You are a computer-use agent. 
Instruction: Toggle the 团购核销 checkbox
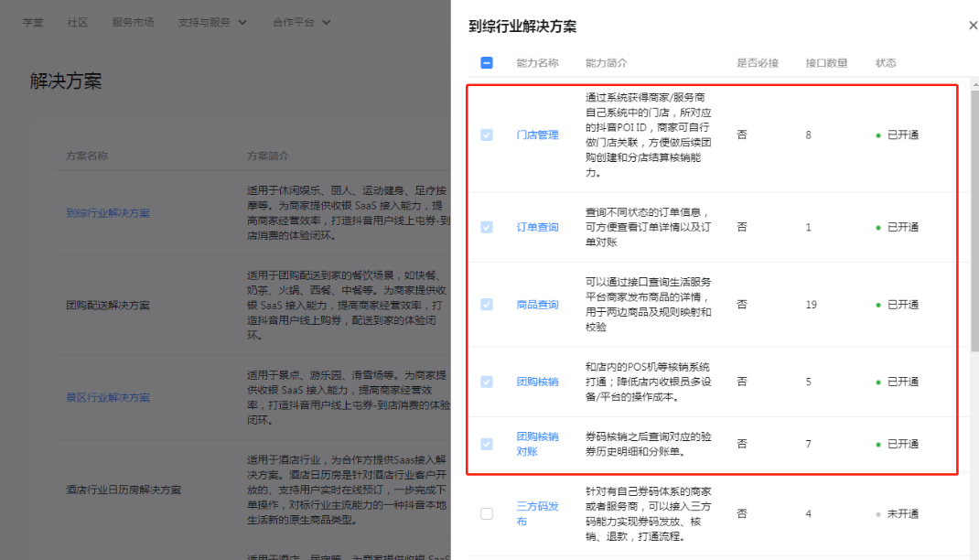pyautogui.click(x=487, y=382)
